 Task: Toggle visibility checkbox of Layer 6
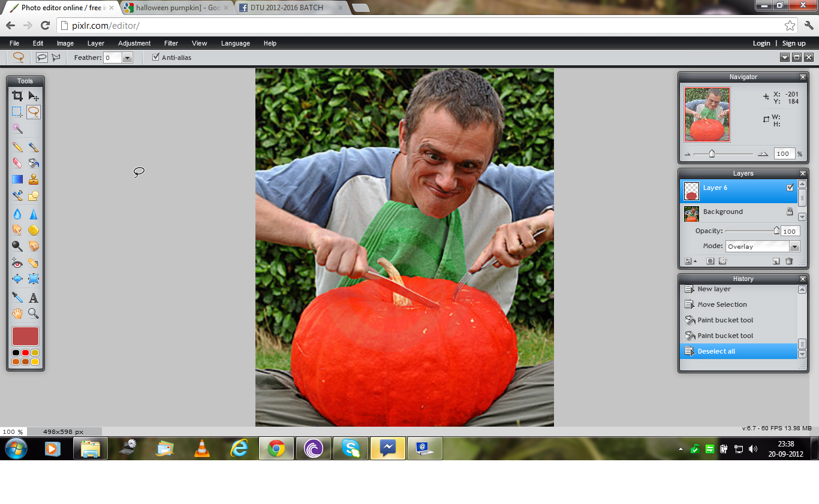click(790, 188)
